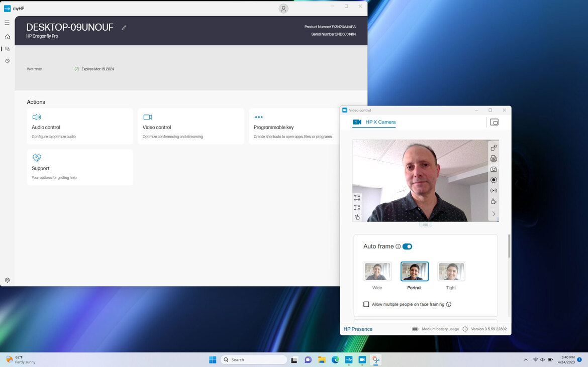588x367 pixels.
Task: Open the Support card
Action: [80, 167]
